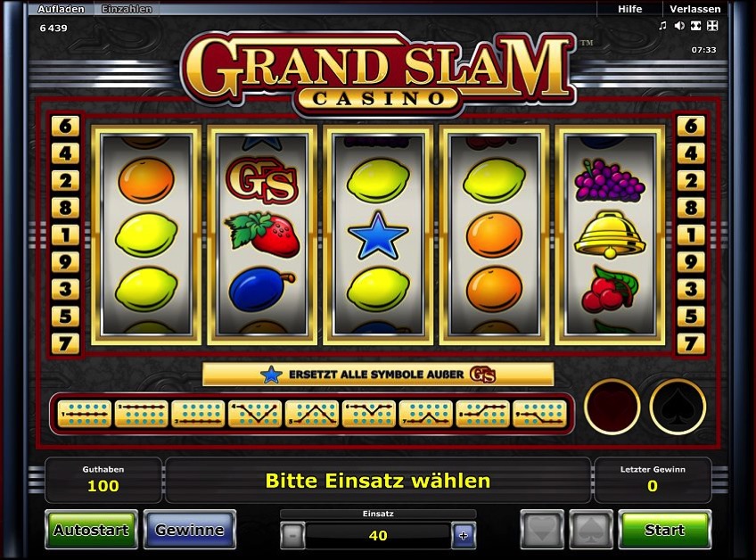756x560 pixels.
Task: Select payline 9 pattern icon
Action: tap(539, 414)
